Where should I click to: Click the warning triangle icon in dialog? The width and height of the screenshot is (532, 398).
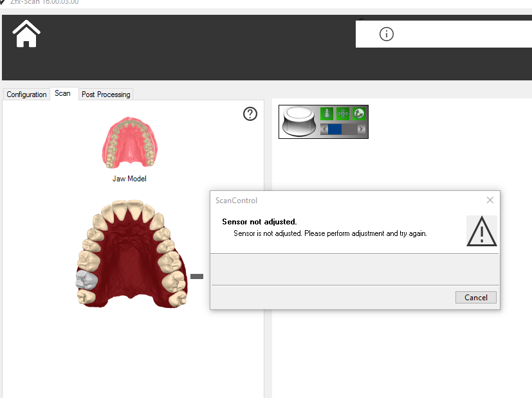pyautogui.click(x=482, y=231)
